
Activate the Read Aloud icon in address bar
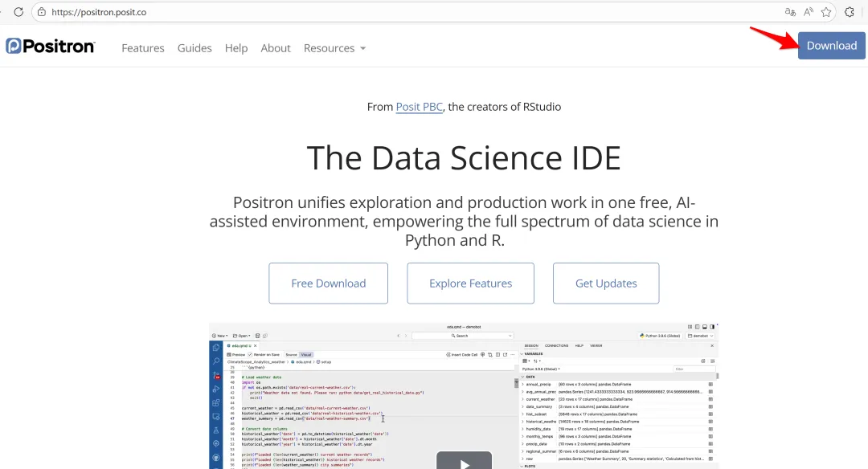point(809,12)
